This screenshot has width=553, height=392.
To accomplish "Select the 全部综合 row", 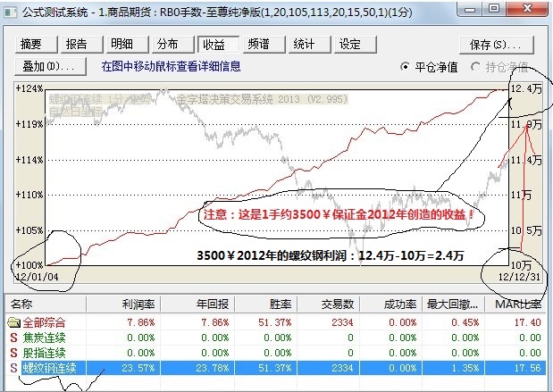I will point(275,322).
